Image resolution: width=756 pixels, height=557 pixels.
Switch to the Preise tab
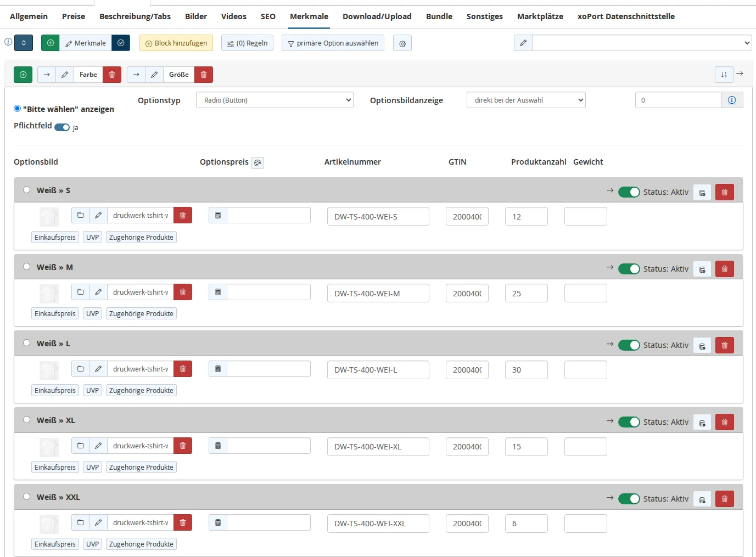[x=74, y=16]
